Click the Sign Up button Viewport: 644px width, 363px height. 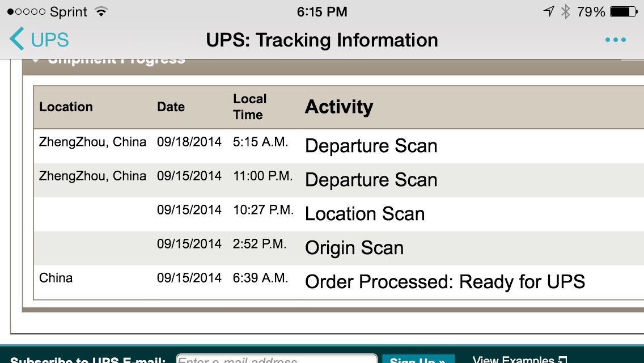pyautogui.click(x=418, y=359)
